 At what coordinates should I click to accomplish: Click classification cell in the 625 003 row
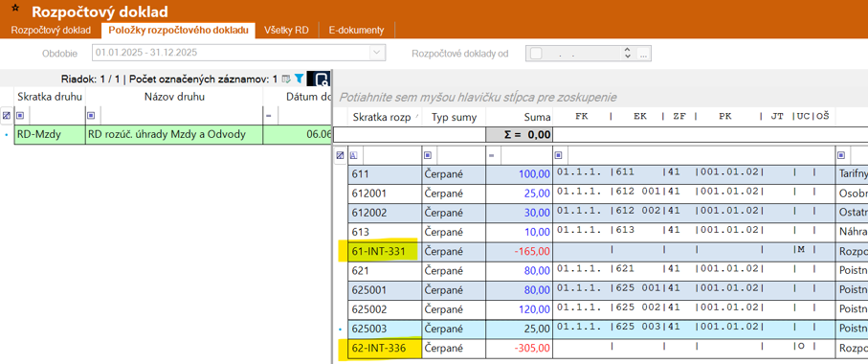[x=694, y=330]
